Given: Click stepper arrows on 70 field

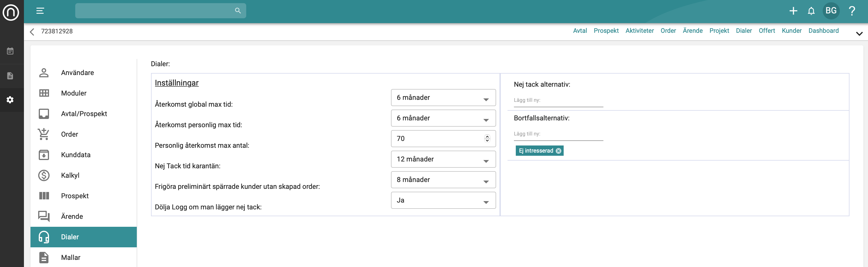Looking at the screenshot, I should tap(487, 139).
